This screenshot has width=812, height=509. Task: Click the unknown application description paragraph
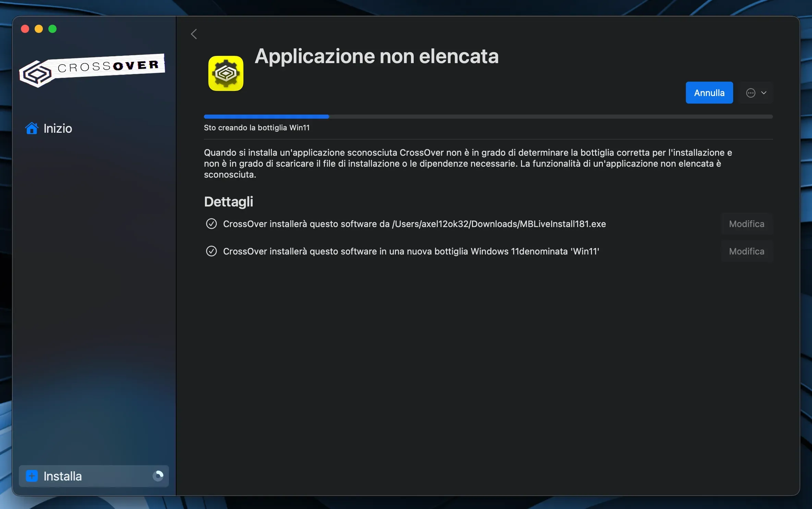click(468, 164)
